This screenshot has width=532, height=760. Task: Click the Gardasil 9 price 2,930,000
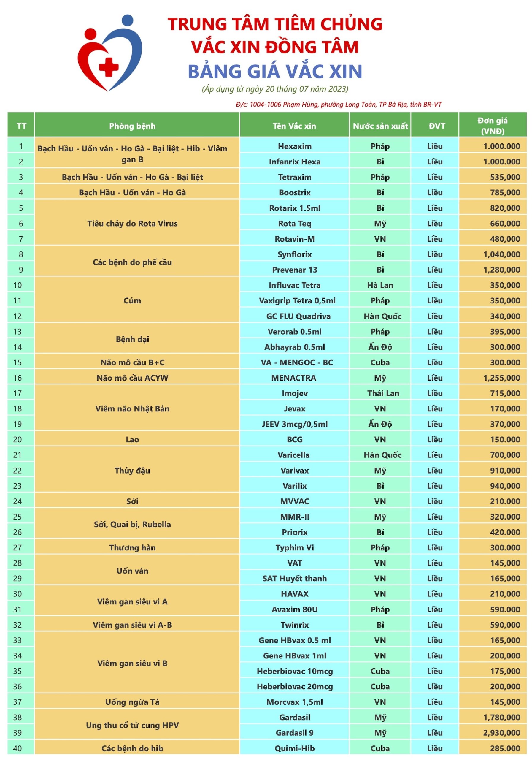click(501, 733)
